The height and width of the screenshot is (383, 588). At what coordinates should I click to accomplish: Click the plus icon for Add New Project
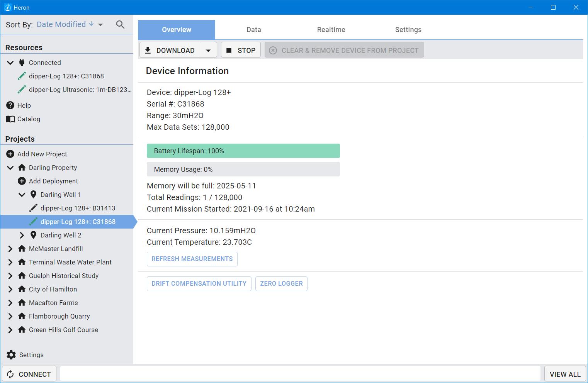(x=10, y=154)
